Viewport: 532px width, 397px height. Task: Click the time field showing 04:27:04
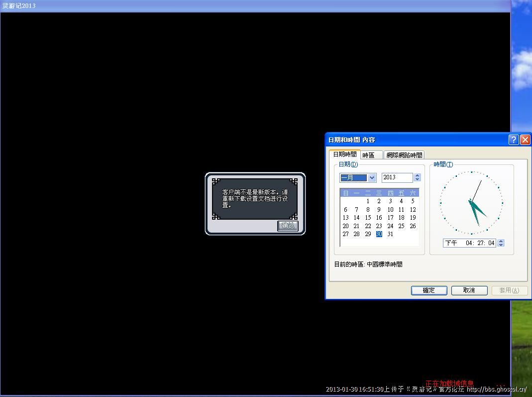coord(470,243)
